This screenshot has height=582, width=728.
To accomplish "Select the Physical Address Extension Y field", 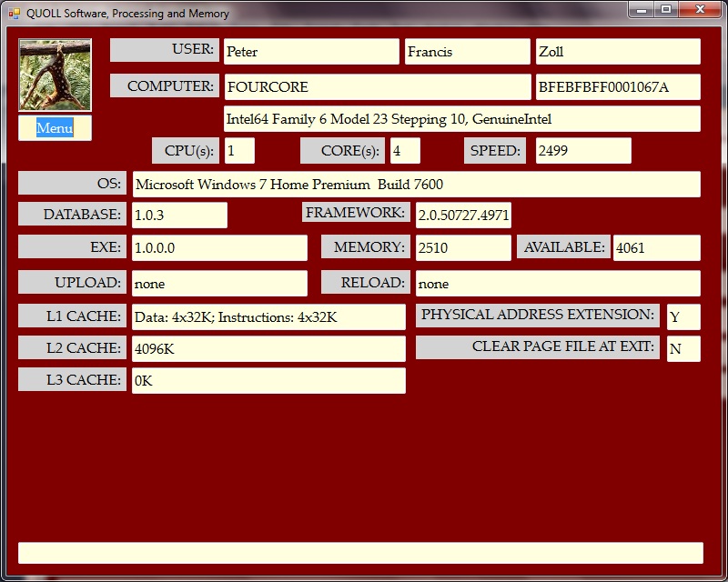I will pyautogui.click(x=682, y=317).
